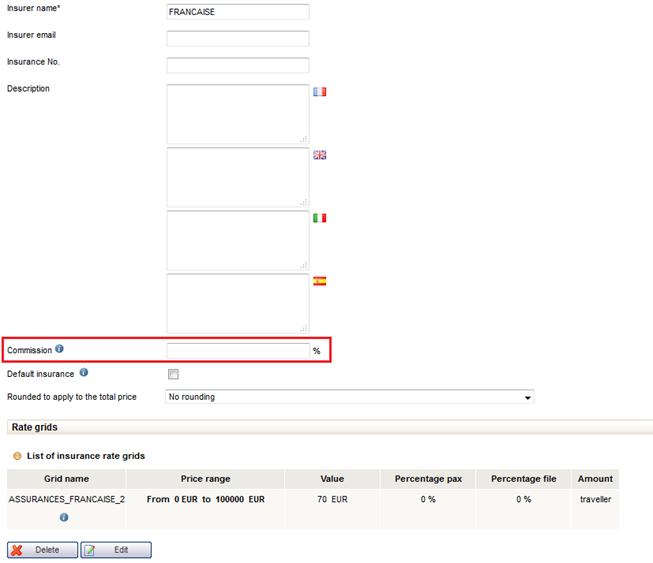The width and height of the screenshot is (653, 563).
Task: Click the Spanish flag icon beside description
Action: (320, 281)
